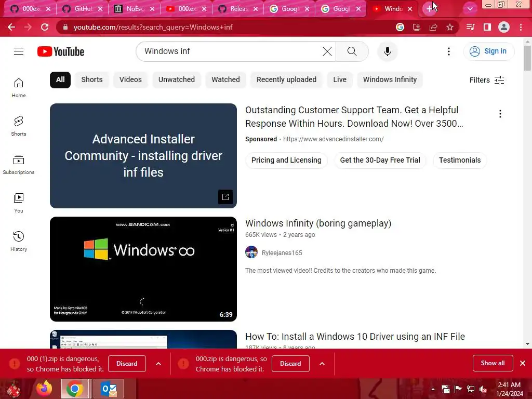This screenshot has height=399, width=532.
Task: Click the network tray icon
Action: click(x=471, y=389)
